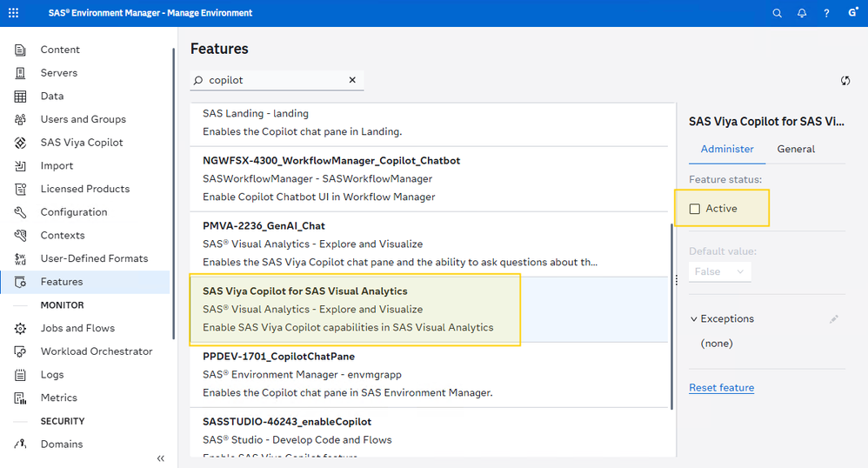Screen dimensions: 868x468
Task: Click the Servers sidebar icon
Action: 20,73
